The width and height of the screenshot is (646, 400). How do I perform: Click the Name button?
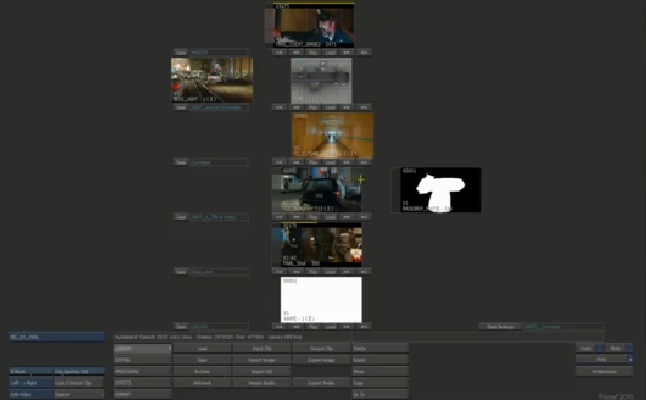coord(380,360)
